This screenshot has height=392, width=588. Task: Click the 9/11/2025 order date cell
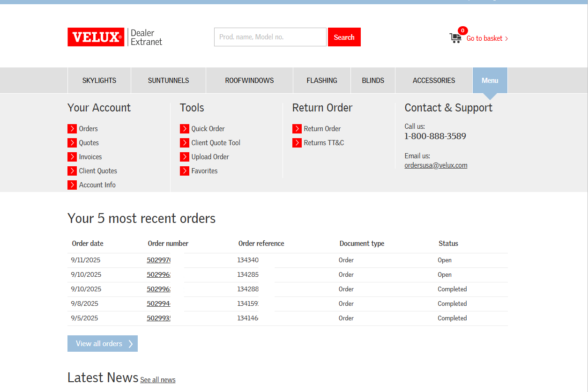click(x=86, y=260)
